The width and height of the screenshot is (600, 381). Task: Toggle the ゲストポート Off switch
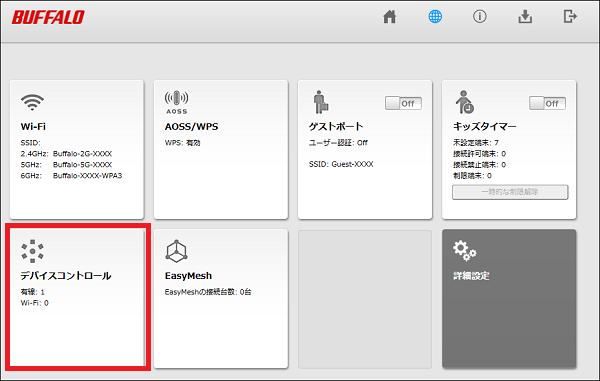pyautogui.click(x=403, y=103)
